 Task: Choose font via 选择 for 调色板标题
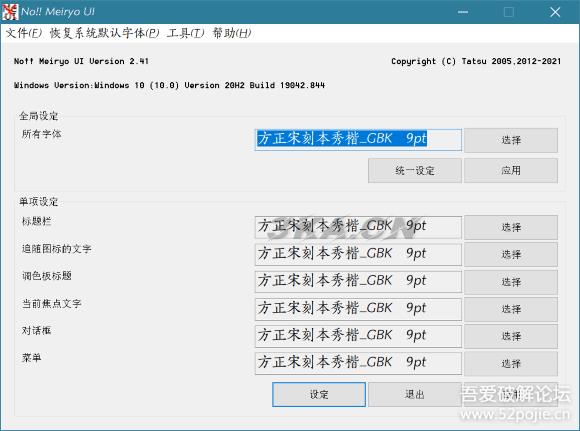click(x=511, y=282)
